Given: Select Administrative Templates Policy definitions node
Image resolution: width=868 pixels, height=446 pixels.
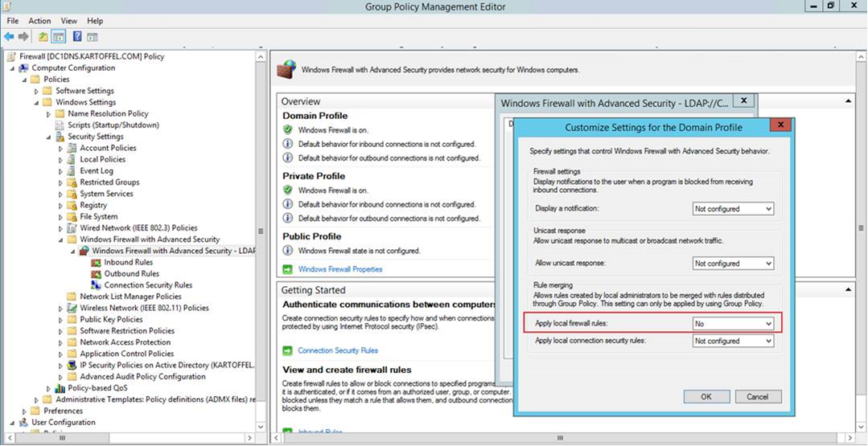Looking at the screenshot, I should (x=155, y=399).
